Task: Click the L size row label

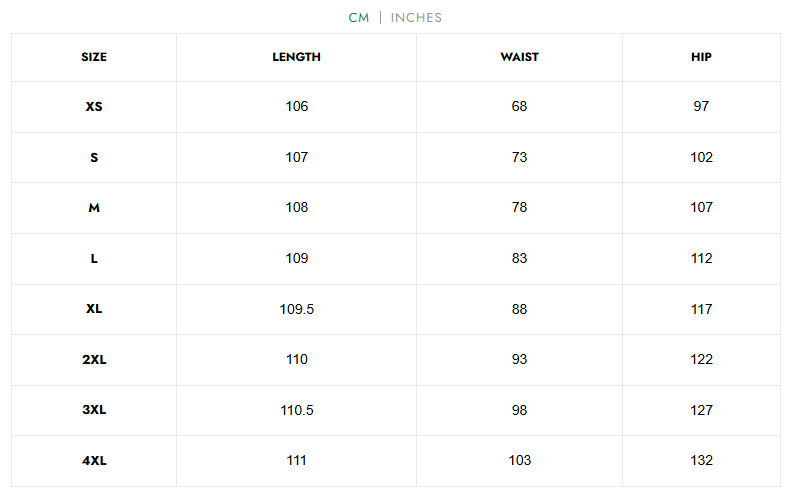Action: (94, 259)
